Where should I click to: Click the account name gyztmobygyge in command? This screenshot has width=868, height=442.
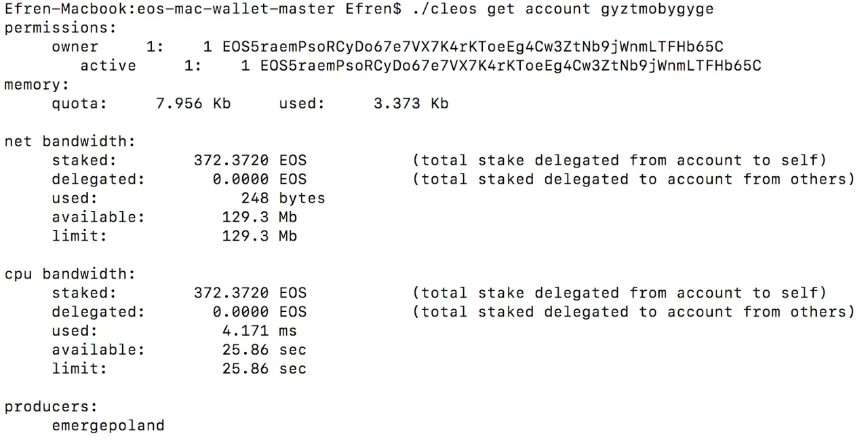click(657, 9)
